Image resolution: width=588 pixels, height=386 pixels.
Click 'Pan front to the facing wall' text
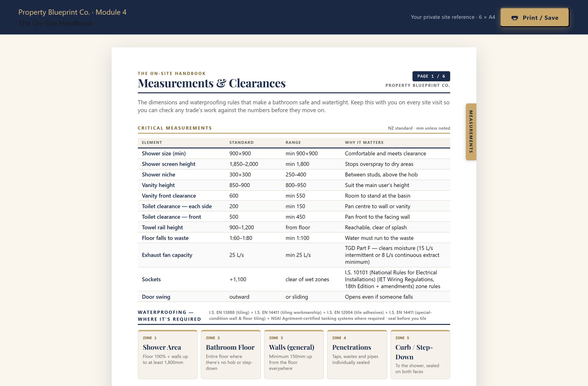coord(377,217)
